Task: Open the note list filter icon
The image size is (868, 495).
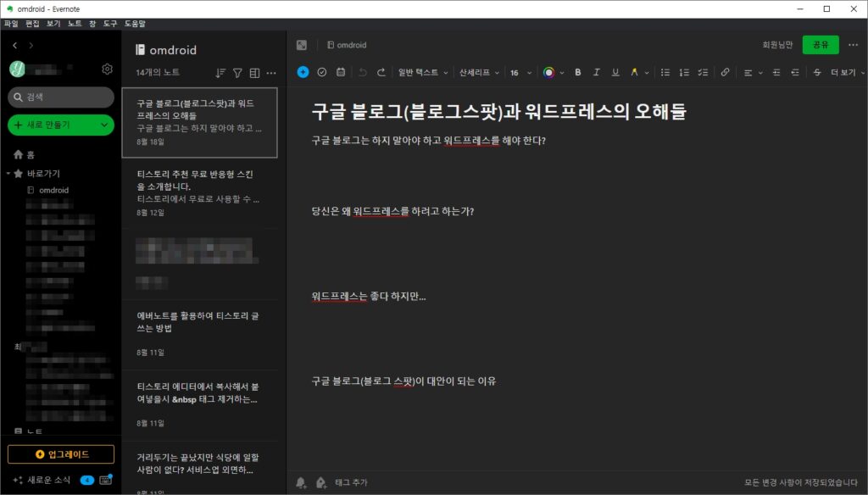Action: 237,73
